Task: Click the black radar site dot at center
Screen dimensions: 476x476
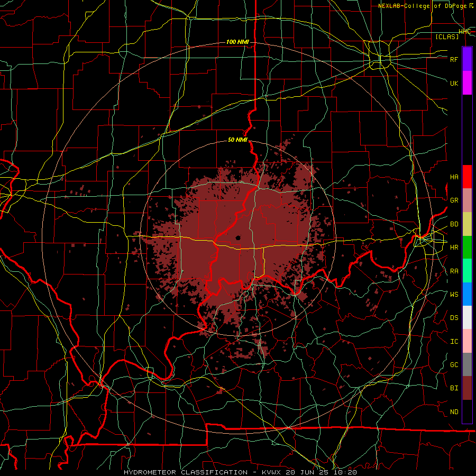Action: [238, 237]
